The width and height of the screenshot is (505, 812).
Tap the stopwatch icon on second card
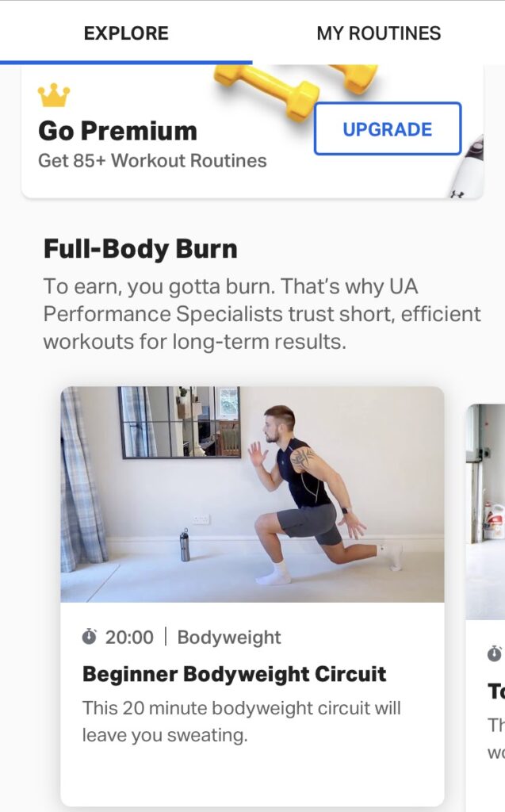pyautogui.click(x=495, y=653)
